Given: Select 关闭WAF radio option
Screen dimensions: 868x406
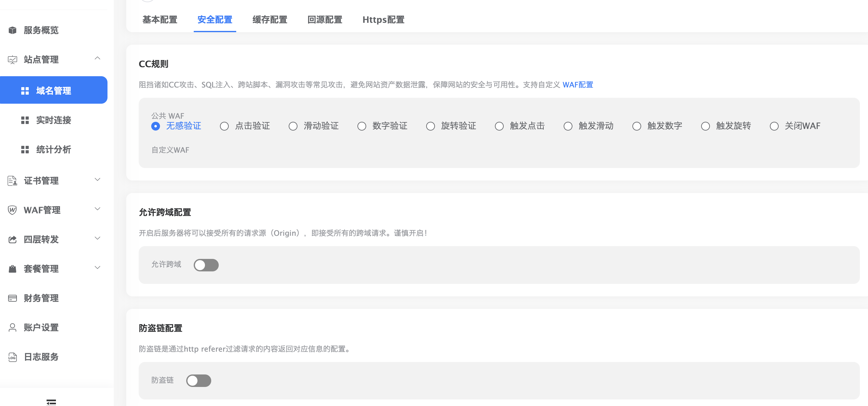Looking at the screenshot, I should pyautogui.click(x=774, y=126).
